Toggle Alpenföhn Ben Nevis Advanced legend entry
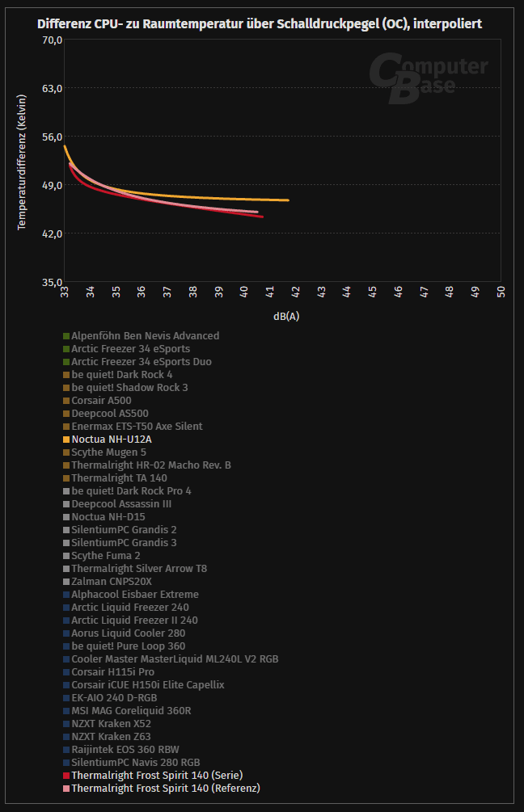The width and height of the screenshot is (524, 812). pyautogui.click(x=141, y=335)
